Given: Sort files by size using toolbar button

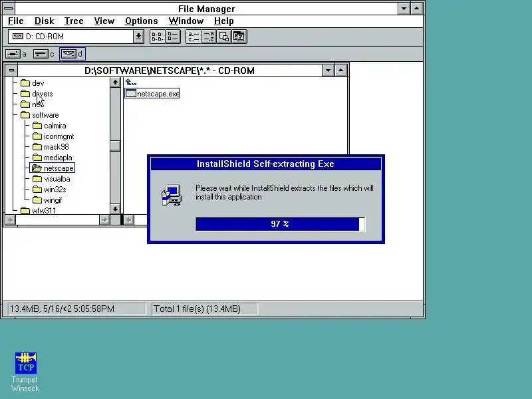Looking at the screenshot, I should [x=224, y=37].
